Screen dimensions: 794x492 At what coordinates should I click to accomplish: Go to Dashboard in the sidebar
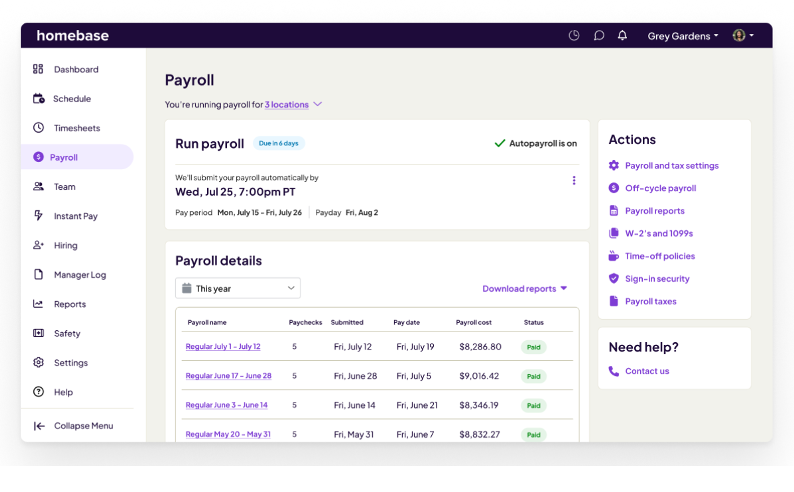(77, 69)
